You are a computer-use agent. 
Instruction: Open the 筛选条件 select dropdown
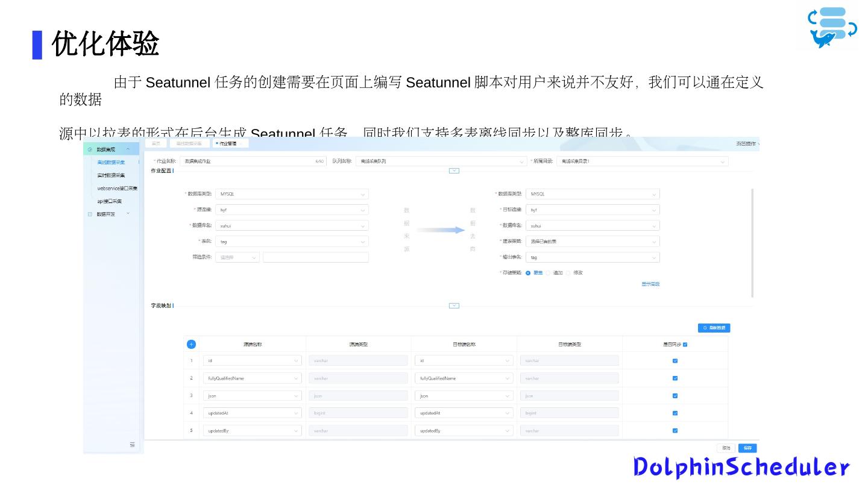tap(237, 257)
